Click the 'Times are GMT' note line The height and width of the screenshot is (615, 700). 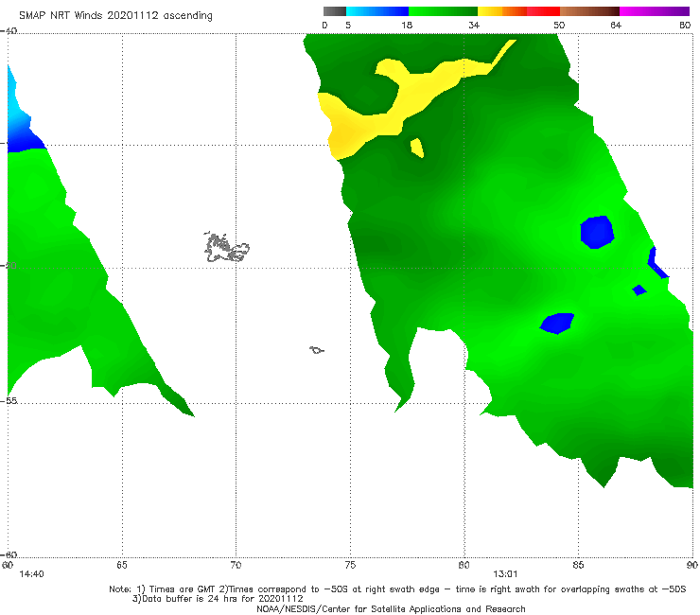pyautogui.click(x=397, y=589)
